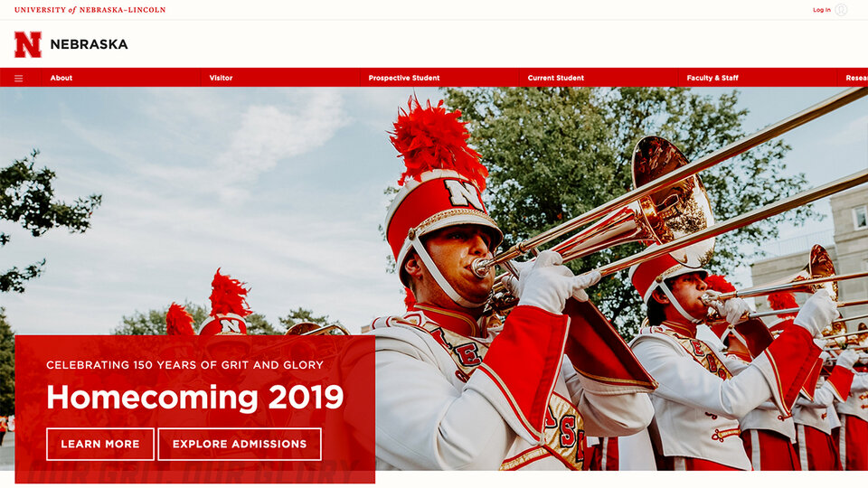Click the partially visible Research nav item
Viewport: 868px width, 488px height.
[x=856, y=78]
